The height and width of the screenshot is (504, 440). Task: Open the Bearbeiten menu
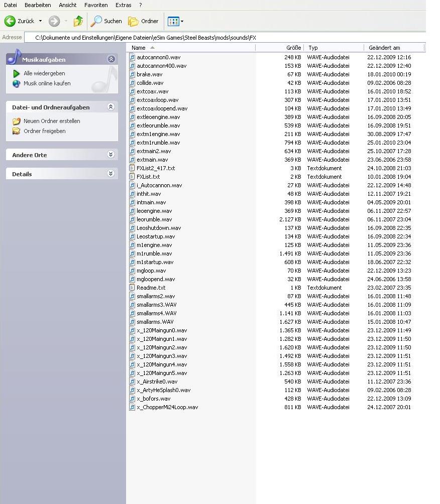click(38, 5)
